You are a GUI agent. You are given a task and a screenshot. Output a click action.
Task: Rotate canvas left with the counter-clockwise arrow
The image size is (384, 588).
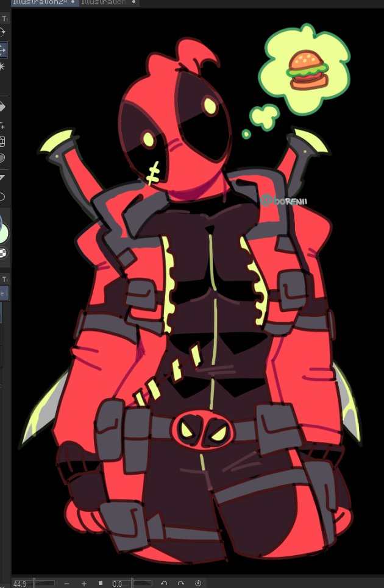164,583
